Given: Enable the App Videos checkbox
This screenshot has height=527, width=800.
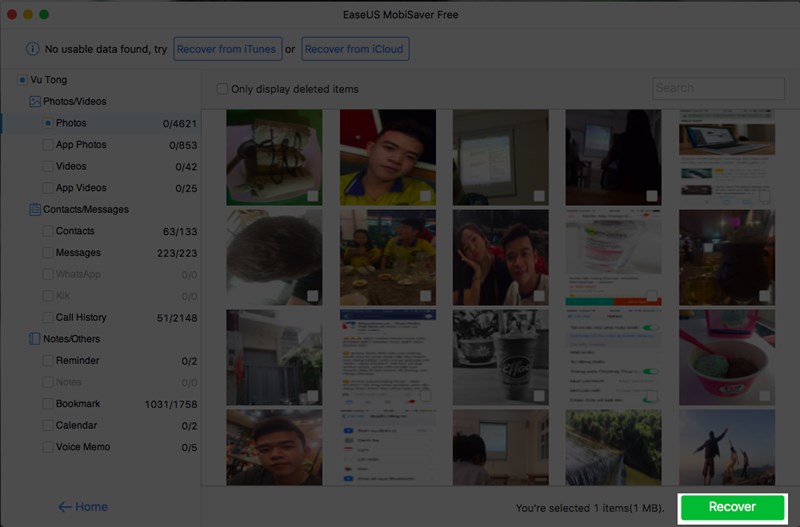Looking at the screenshot, I should [x=47, y=188].
